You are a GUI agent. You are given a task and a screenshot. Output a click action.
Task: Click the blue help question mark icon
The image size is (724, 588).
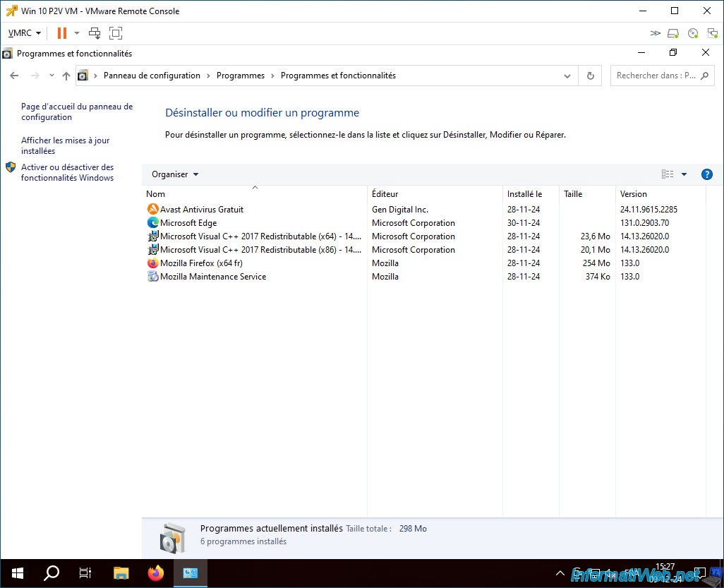click(706, 174)
